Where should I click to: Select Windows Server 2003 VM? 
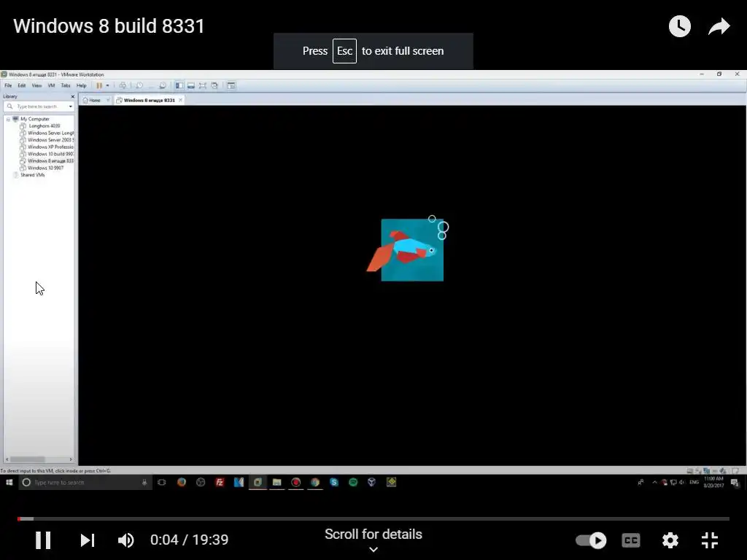[x=47, y=140]
